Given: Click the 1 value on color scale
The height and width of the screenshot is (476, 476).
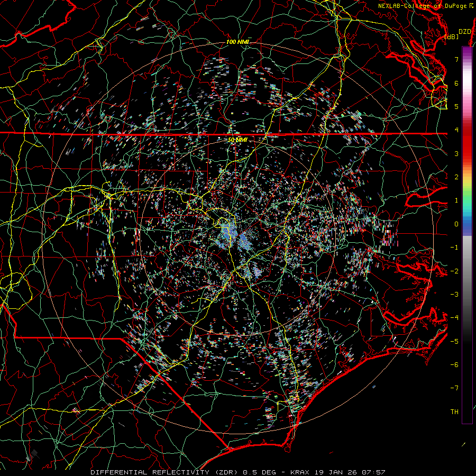Looking at the screenshot, I should pyautogui.click(x=456, y=200).
